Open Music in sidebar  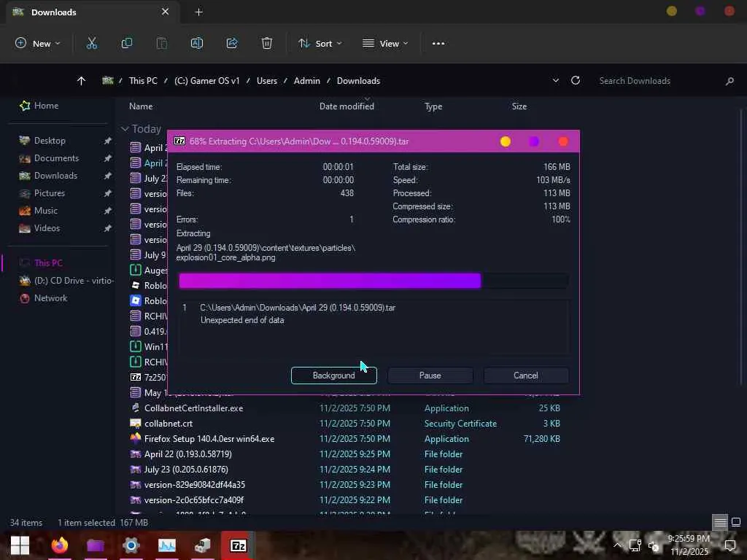tap(38, 211)
